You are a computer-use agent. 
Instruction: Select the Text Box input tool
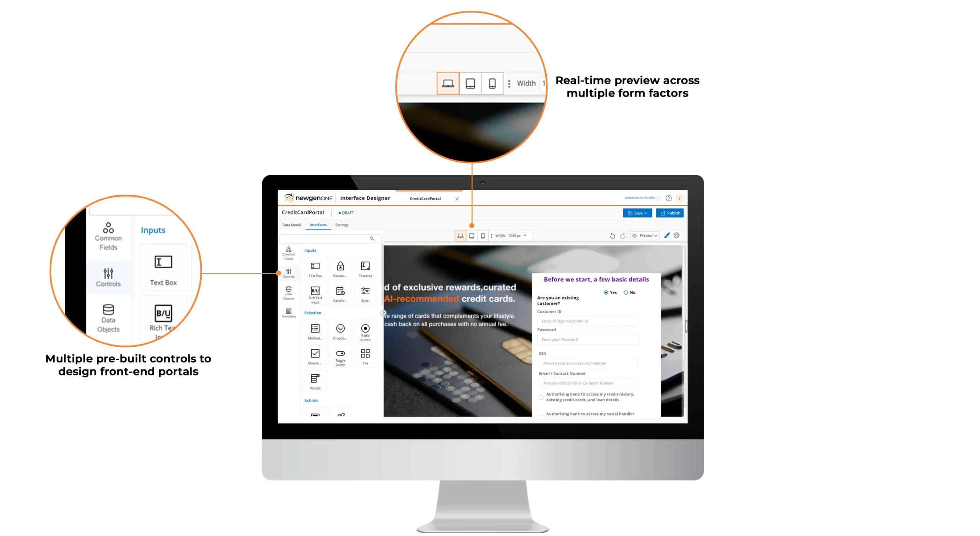pos(315,268)
